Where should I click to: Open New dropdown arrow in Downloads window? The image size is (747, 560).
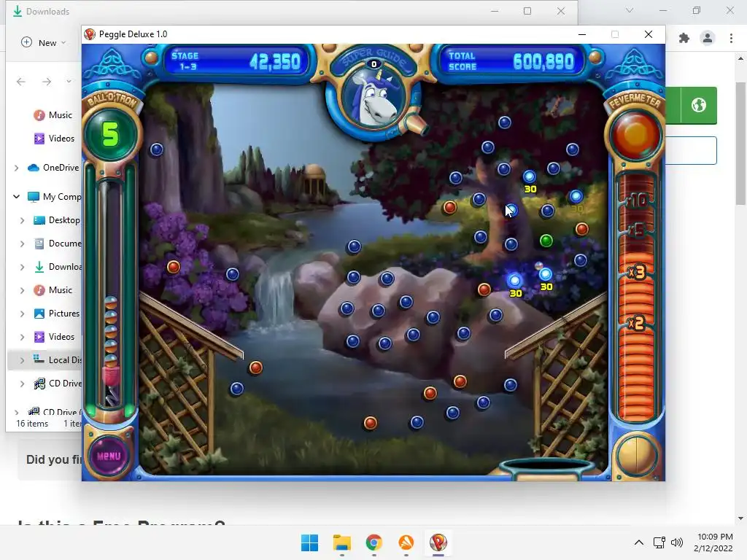point(64,43)
